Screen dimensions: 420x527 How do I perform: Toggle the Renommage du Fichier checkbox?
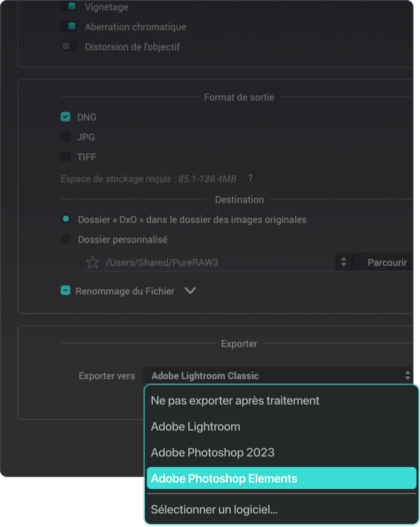tap(65, 290)
